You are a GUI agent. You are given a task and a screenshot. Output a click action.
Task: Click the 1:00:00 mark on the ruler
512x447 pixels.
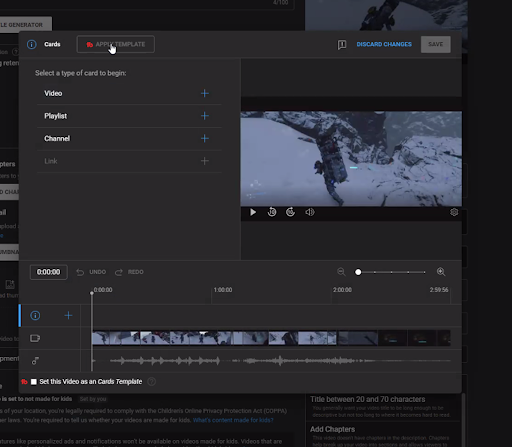point(223,290)
